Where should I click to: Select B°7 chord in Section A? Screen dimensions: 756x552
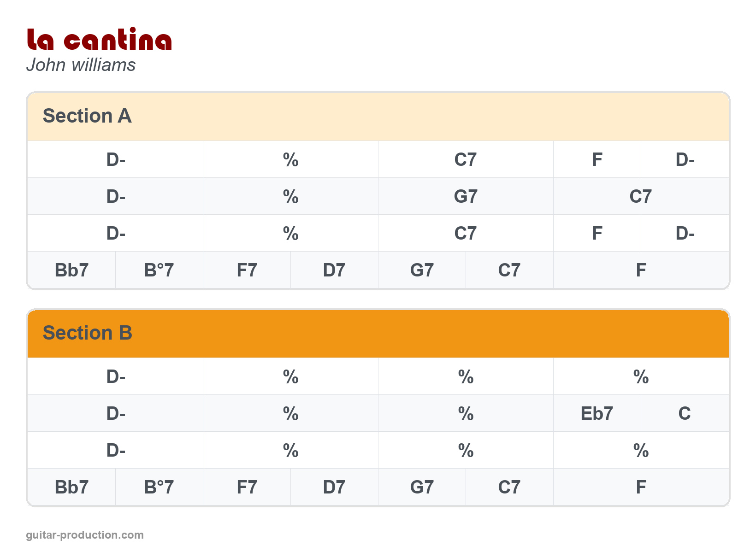tap(159, 270)
